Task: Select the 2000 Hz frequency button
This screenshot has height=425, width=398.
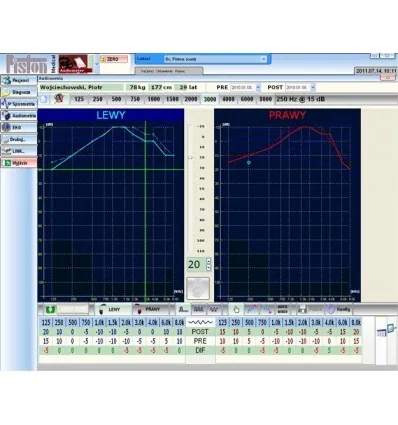Action: click(x=191, y=99)
